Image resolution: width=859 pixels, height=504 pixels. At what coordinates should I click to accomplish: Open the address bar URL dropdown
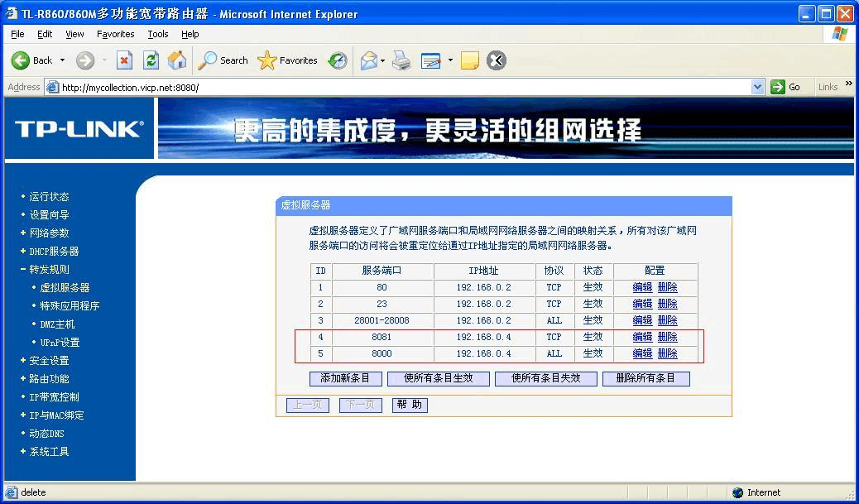point(757,87)
